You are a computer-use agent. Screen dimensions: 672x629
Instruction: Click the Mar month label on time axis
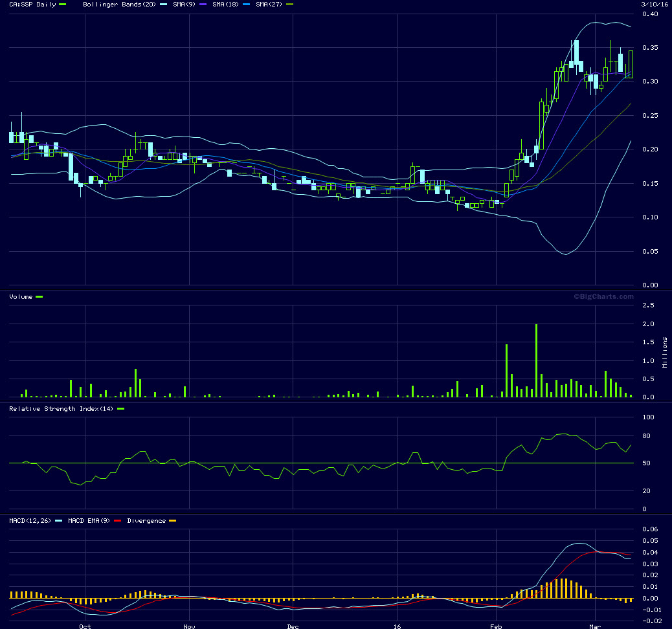595,626
